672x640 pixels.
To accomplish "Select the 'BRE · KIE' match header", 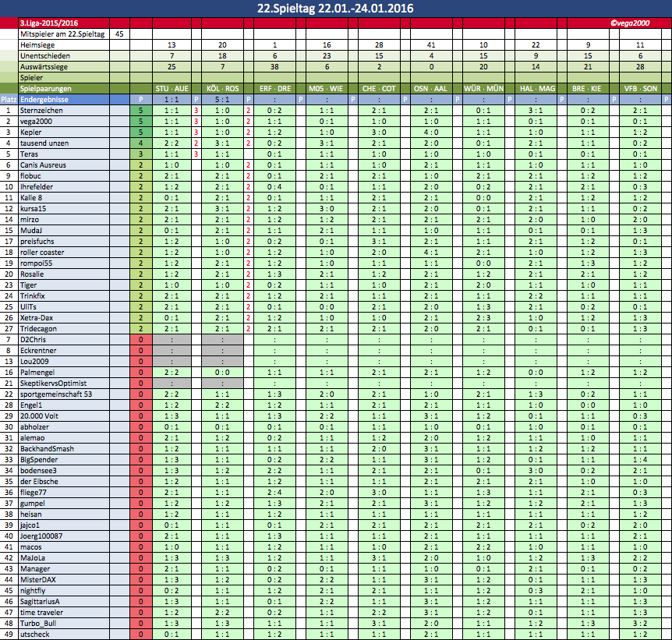I will (588, 89).
